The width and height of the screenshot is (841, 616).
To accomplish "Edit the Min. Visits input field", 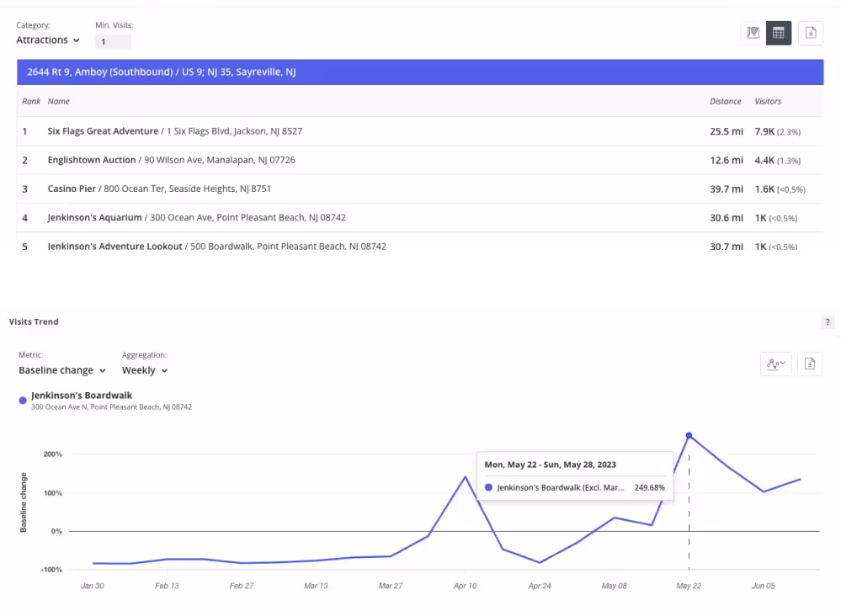I will [x=113, y=41].
